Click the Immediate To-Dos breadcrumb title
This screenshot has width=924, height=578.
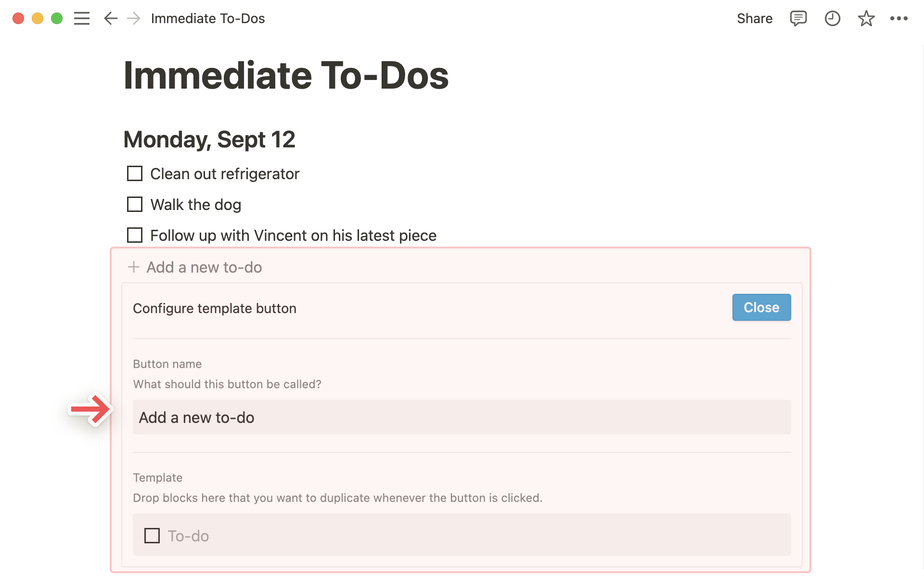208,19
